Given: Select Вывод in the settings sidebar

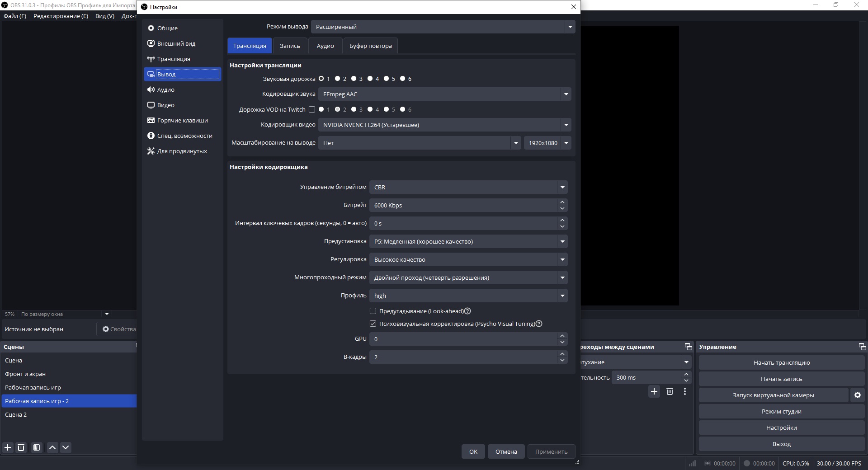Looking at the screenshot, I should 182,74.
